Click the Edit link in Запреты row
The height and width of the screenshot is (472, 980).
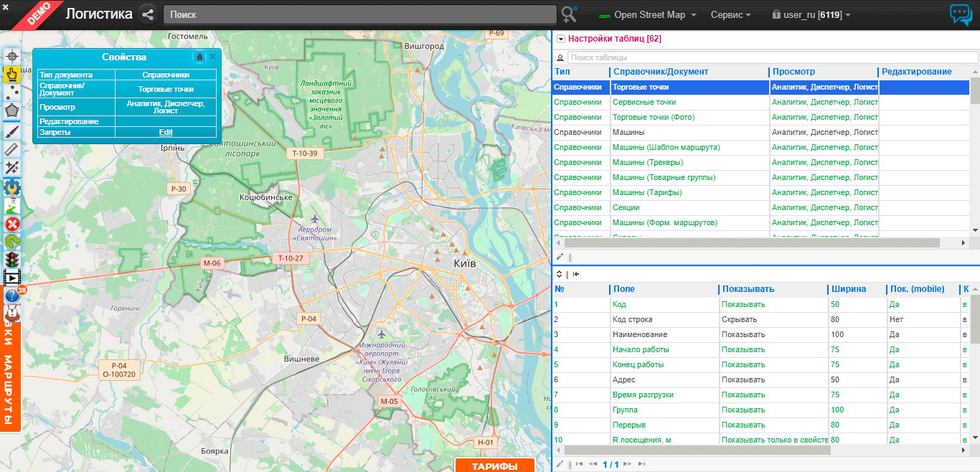166,132
